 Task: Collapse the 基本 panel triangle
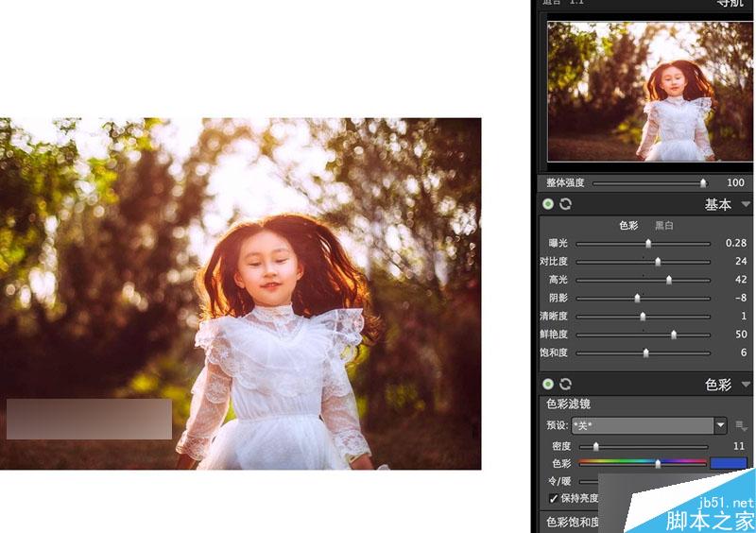click(x=746, y=204)
